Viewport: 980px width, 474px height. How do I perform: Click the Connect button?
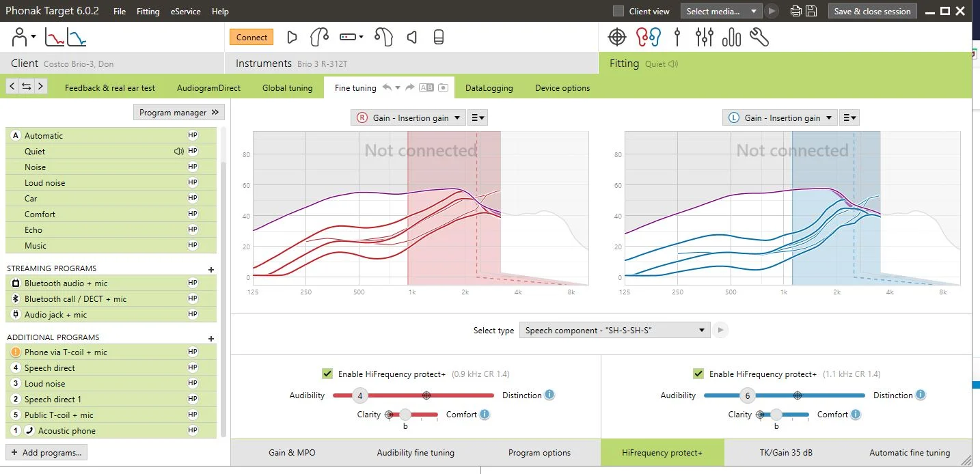click(x=251, y=38)
